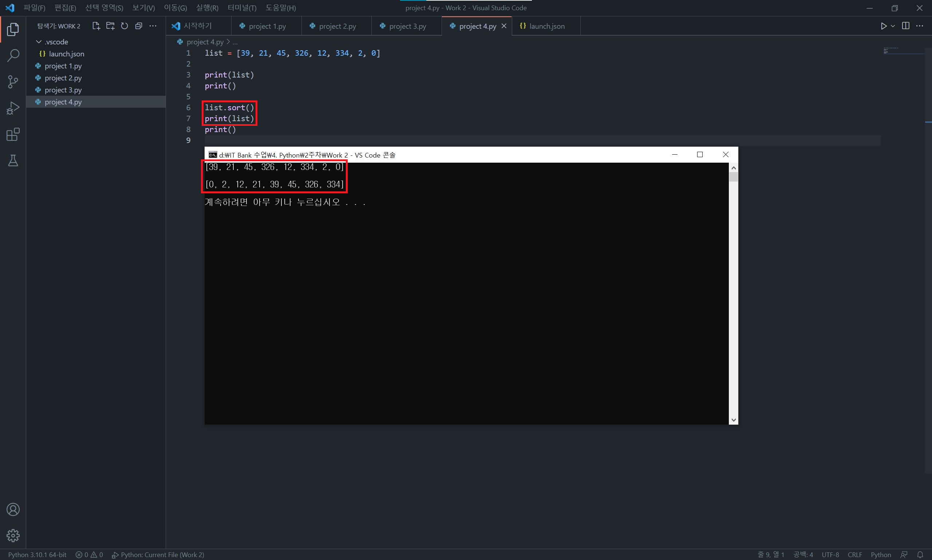Open the Run and Debug view
The image size is (932, 560).
point(13,108)
